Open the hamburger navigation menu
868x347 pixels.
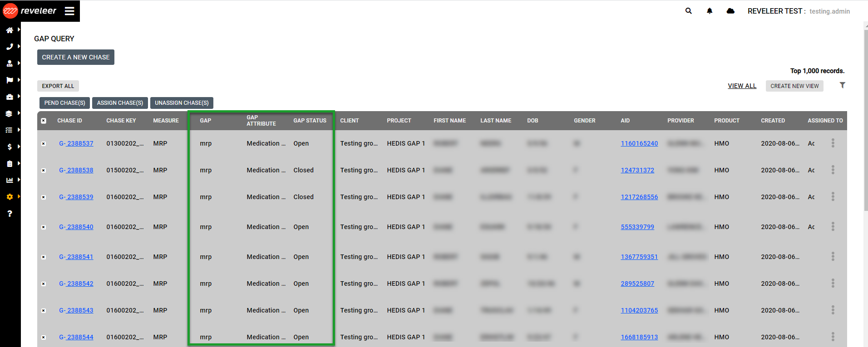pos(69,11)
